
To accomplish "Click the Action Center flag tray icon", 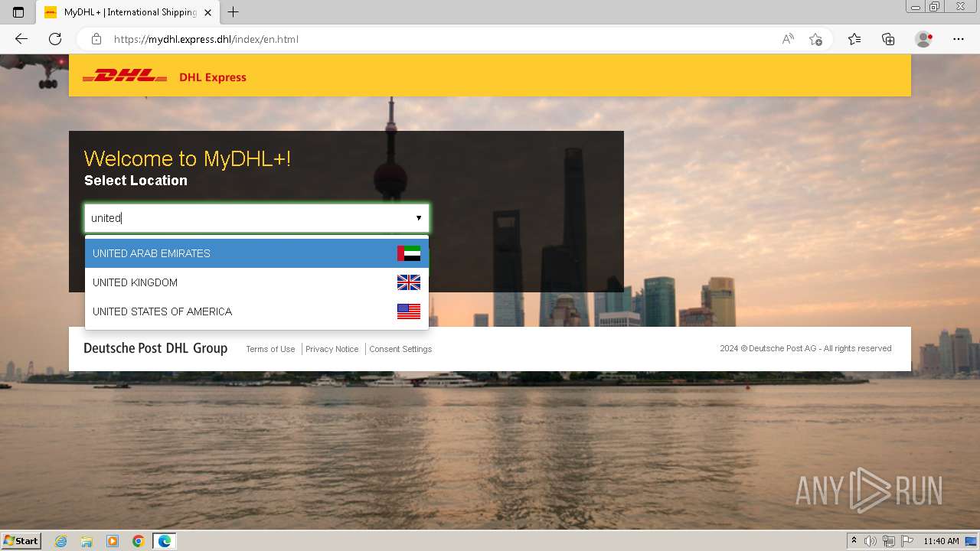I will [907, 541].
